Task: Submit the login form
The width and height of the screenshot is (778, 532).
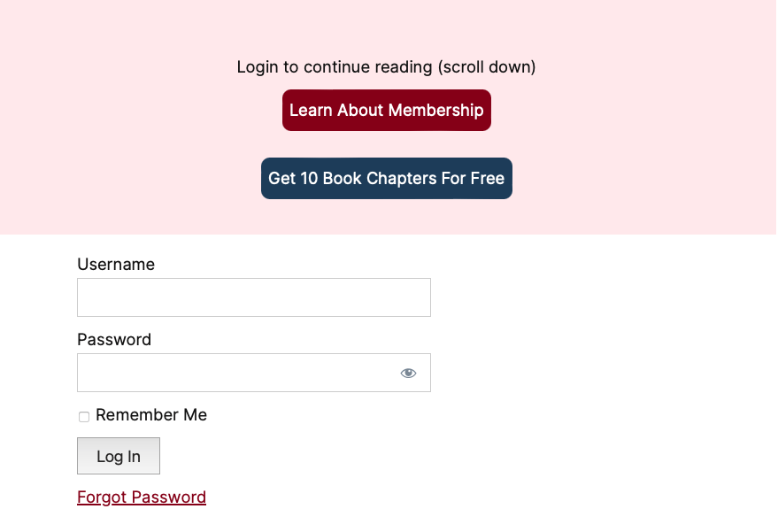Action: point(118,456)
